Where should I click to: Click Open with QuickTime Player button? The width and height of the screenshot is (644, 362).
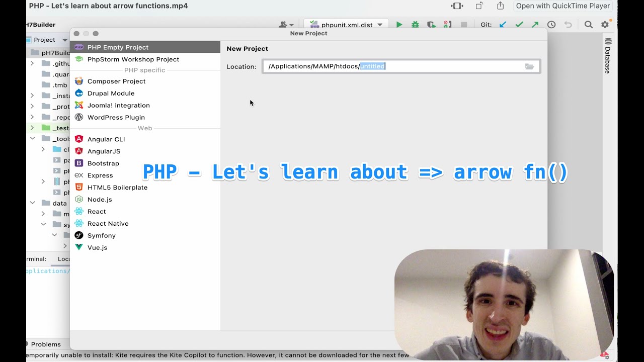(x=563, y=6)
